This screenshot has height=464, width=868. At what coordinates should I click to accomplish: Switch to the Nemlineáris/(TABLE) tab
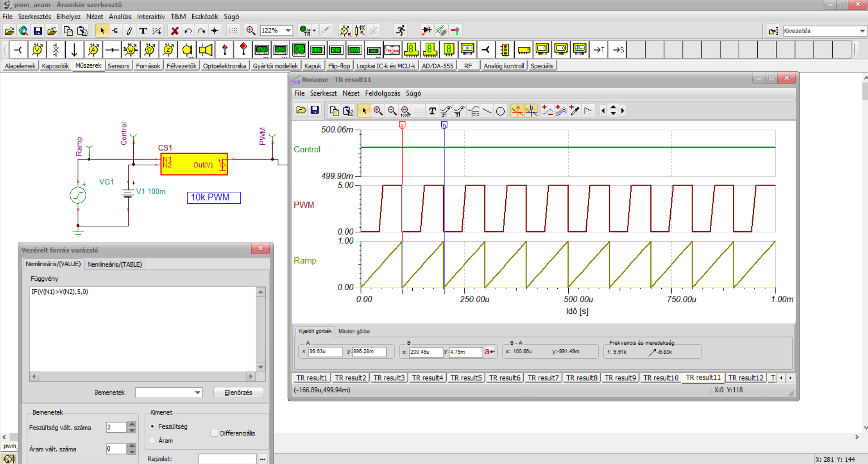pyautogui.click(x=115, y=264)
